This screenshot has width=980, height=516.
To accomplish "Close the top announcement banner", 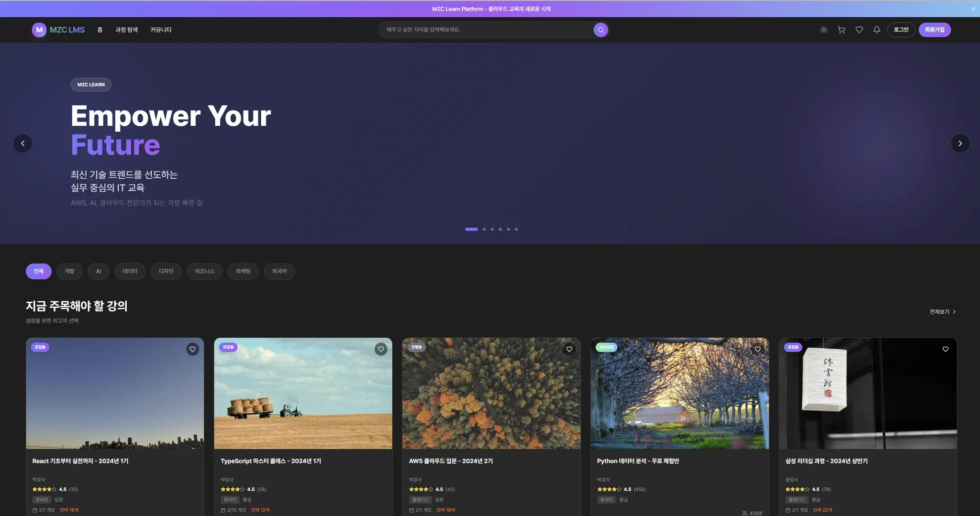I will click(973, 9).
